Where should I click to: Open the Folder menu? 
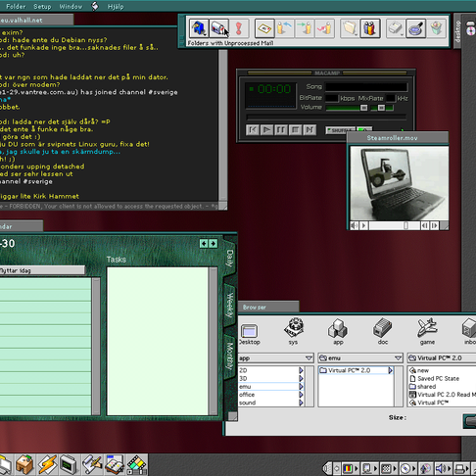click(16, 6)
